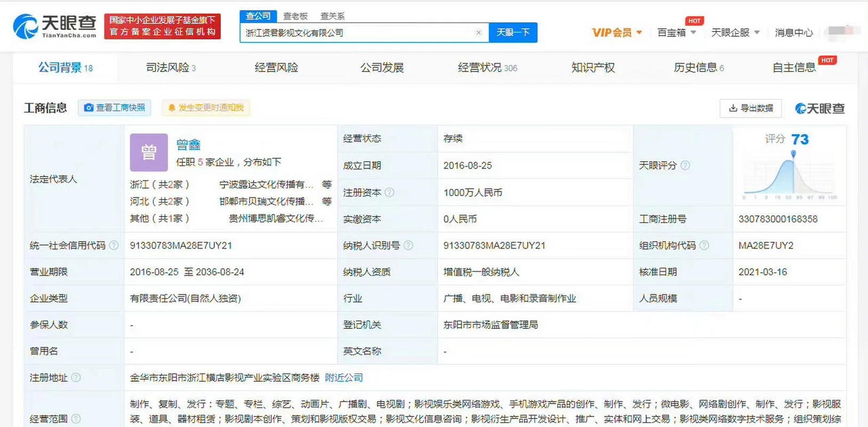Select paid-in capital 0人民币
The image size is (868, 427).
(460, 219)
